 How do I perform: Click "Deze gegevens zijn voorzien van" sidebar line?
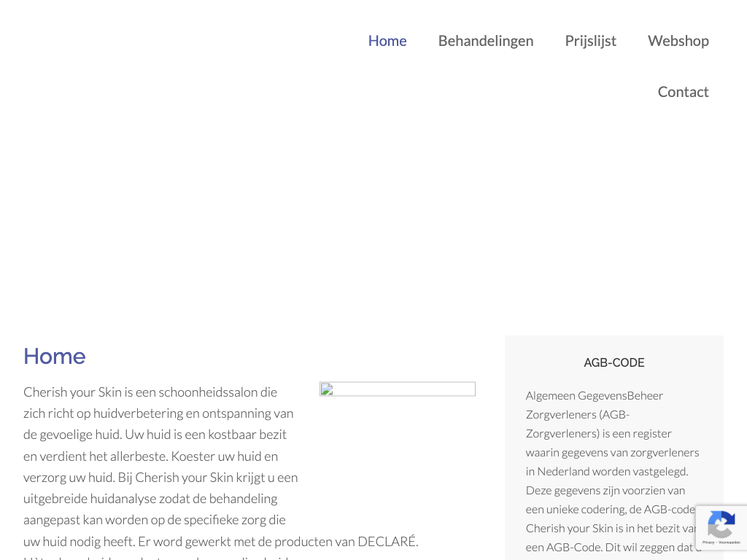pos(605,490)
